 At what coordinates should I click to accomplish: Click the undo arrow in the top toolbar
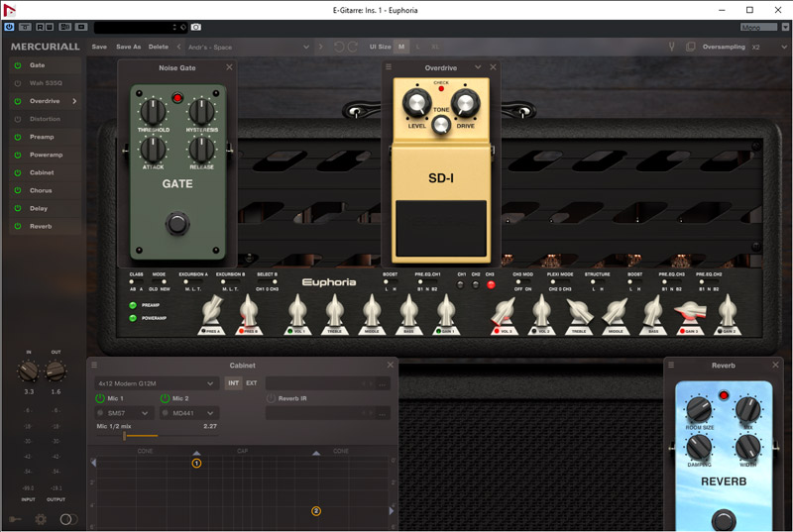click(x=338, y=47)
